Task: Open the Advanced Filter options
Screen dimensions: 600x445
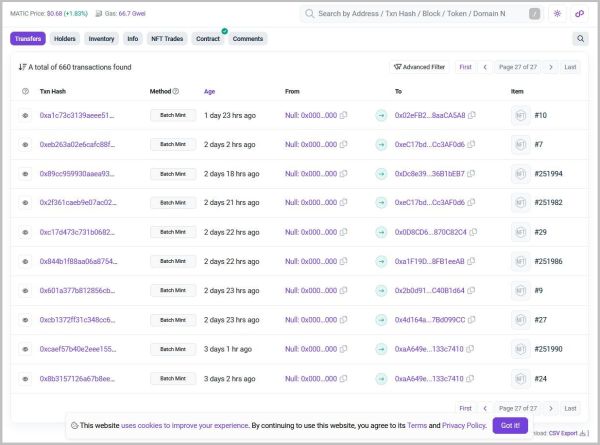Action: point(419,67)
